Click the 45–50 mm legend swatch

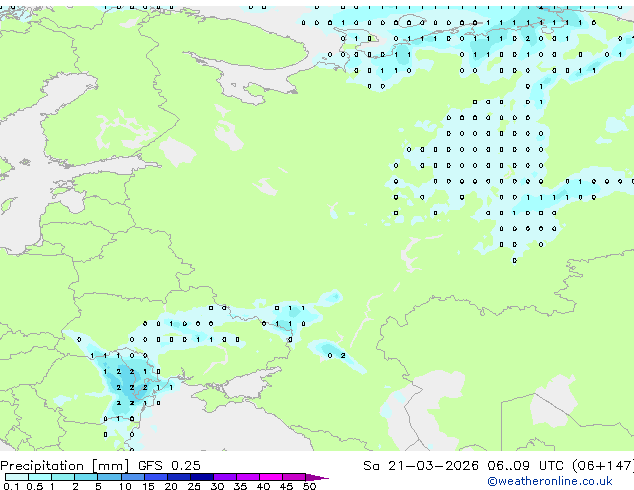point(294,477)
